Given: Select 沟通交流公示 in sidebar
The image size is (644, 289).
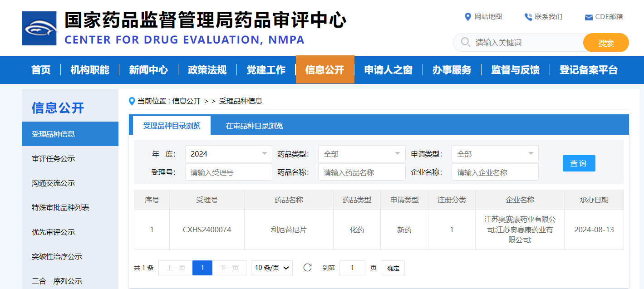Looking at the screenshot, I should coord(70,183).
